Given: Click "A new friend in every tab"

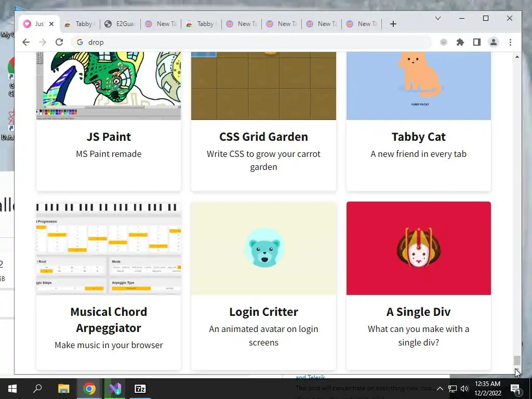Looking at the screenshot, I should click(418, 154).
